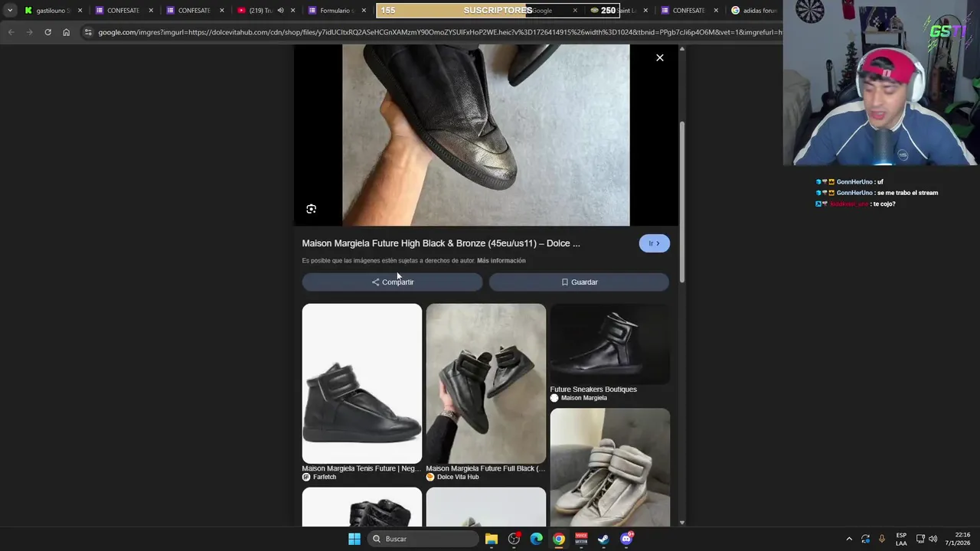The height and width of the screenshot is (551, 980).
Task: Open Dolce Vita Hub Future Full Black thumbnail
Action: point(485,383)
